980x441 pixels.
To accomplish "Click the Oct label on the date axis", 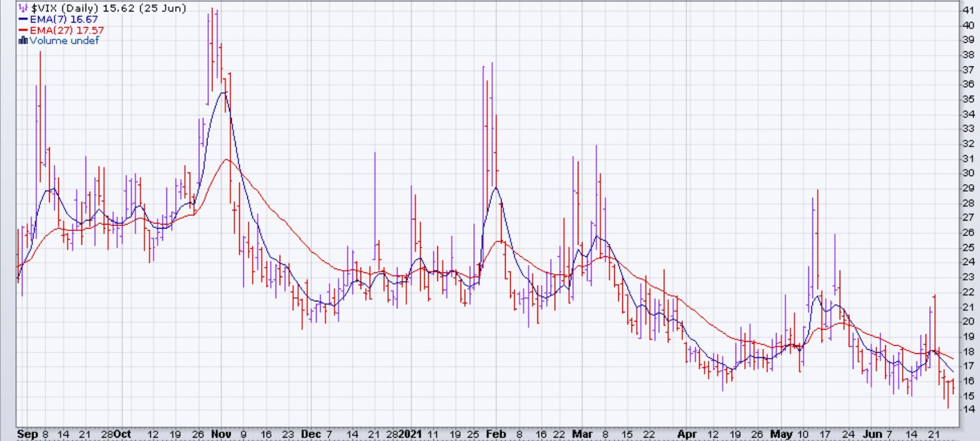I will [x=122, y=434].
